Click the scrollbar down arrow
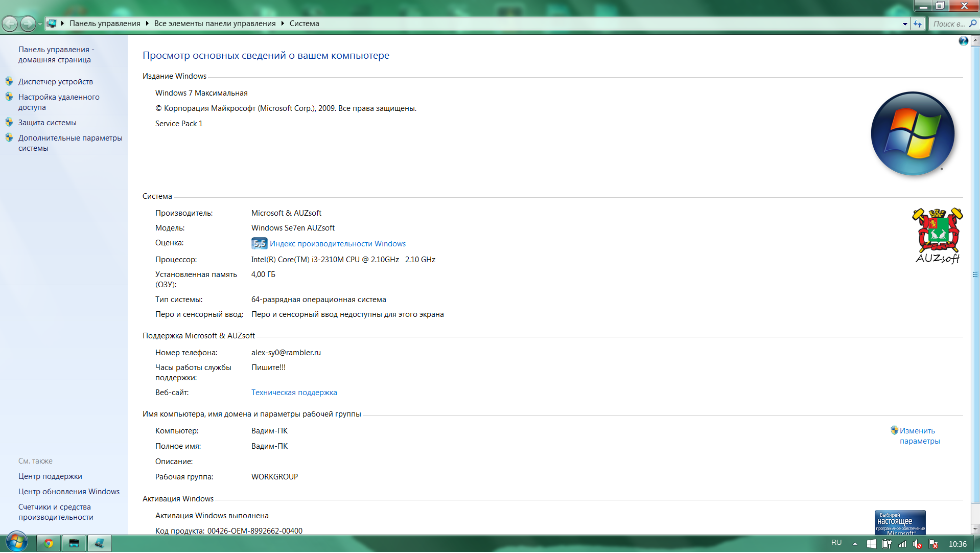 click(x=975, y=529)
